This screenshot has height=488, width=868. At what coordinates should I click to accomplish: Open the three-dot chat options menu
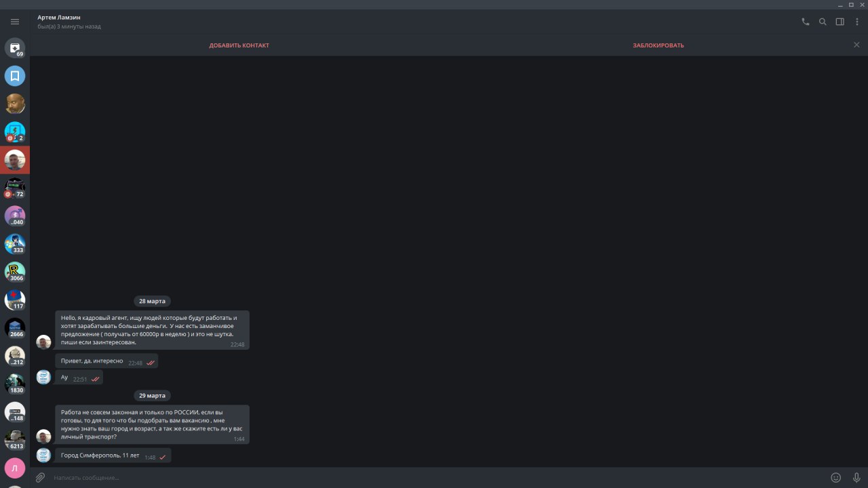tap(857, 22)
